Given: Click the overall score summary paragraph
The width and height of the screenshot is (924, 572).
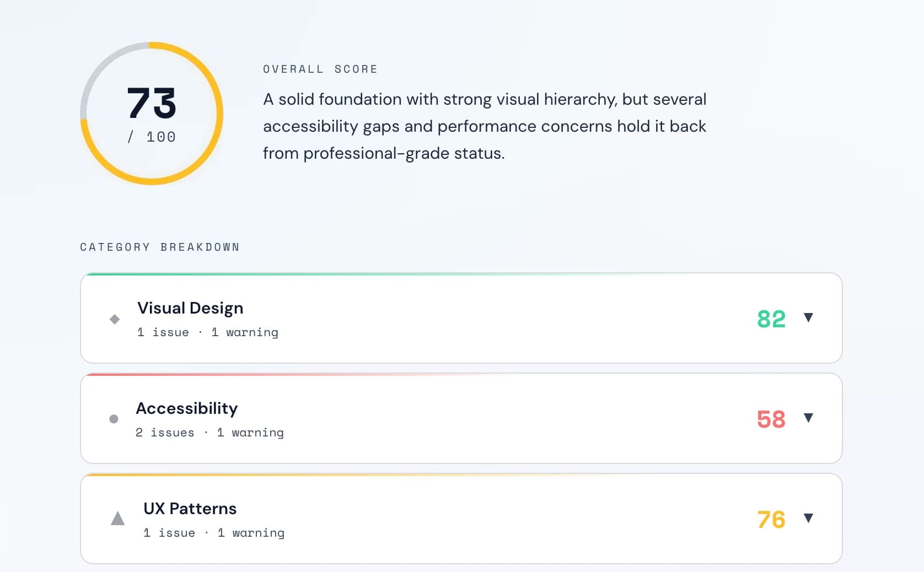Looking at the screenshot, I should (x=485, y=126).
